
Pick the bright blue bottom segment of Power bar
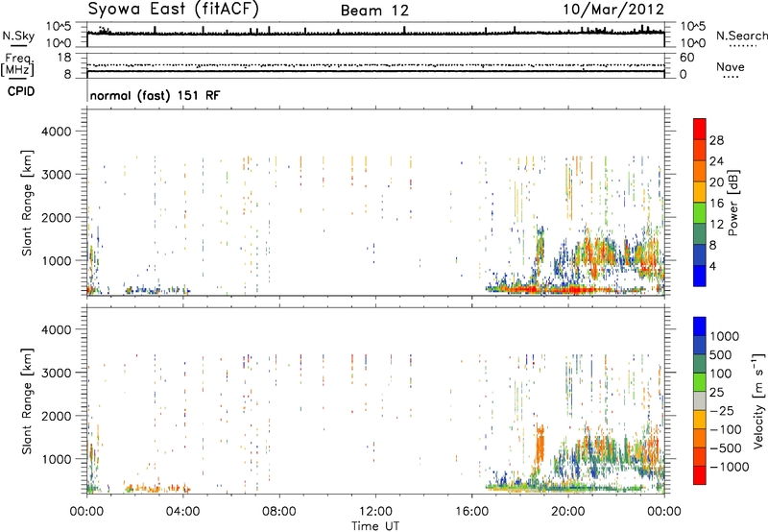(x=700, y=276)
